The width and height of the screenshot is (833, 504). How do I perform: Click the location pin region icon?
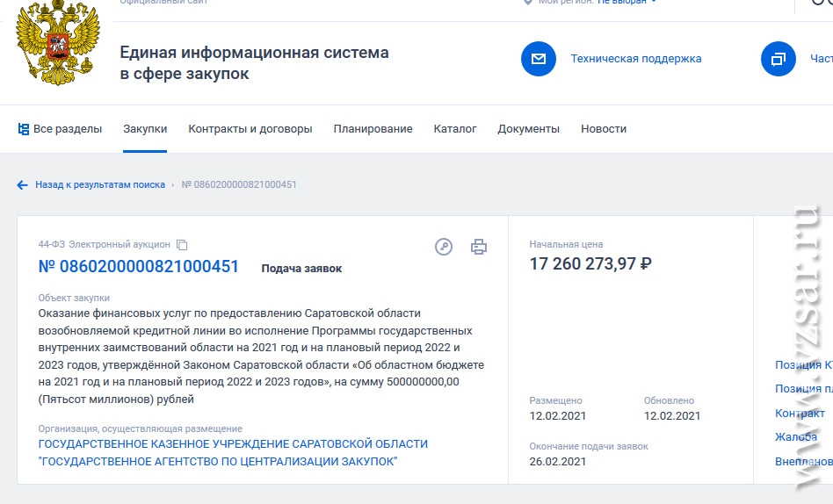pyautogui.click(x=527, y=2)
